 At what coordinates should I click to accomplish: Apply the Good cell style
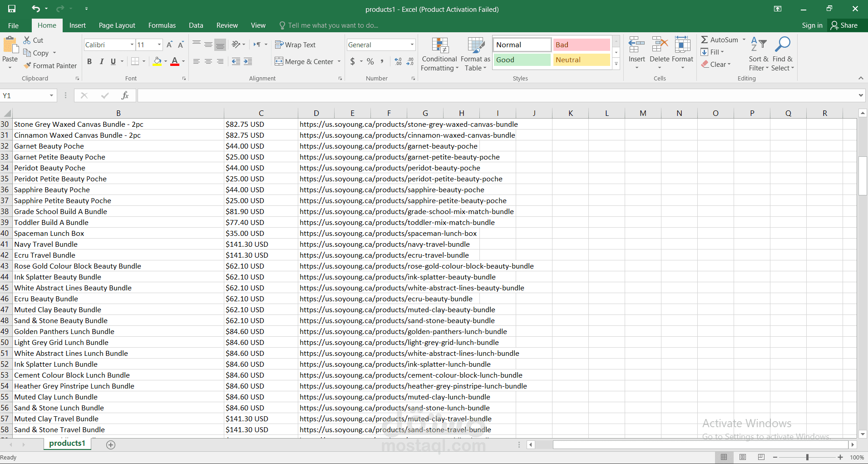click(x=522, y=60)
